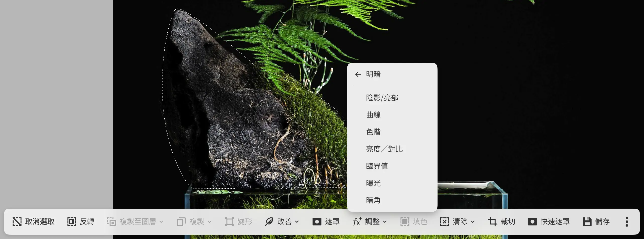The height and width of the screenshot is (239, 644).
Task: Click the 填色 fill icon
Action: [405, 222]
